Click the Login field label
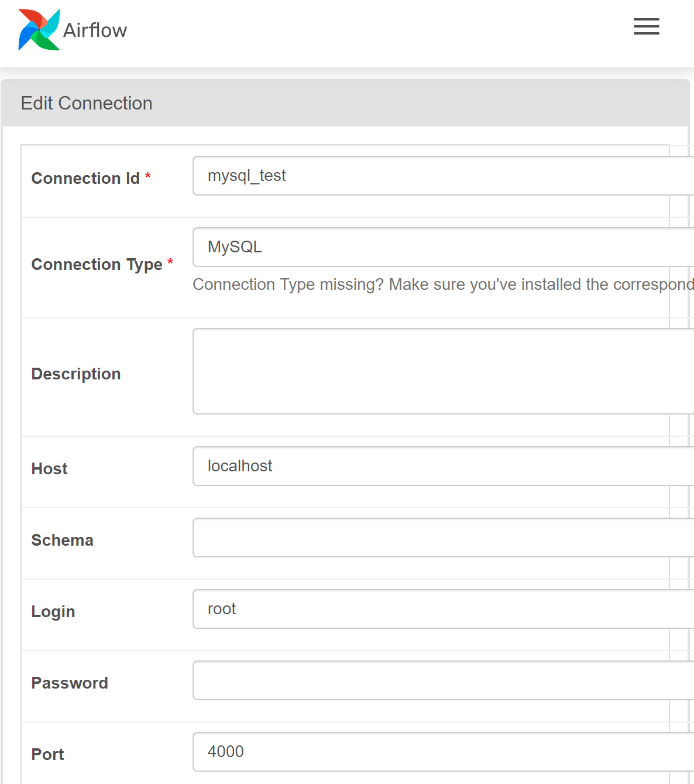 [53, 611]
